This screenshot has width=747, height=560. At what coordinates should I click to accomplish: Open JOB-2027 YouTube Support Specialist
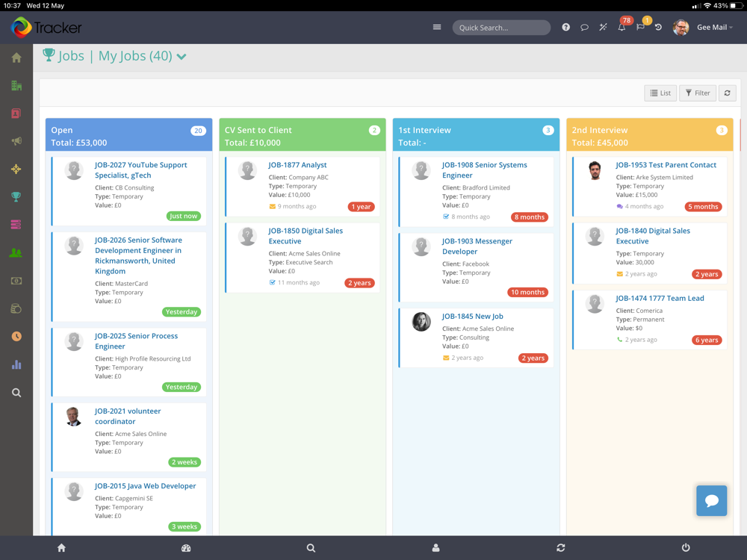pyautogui.click(x=140, y=170)
